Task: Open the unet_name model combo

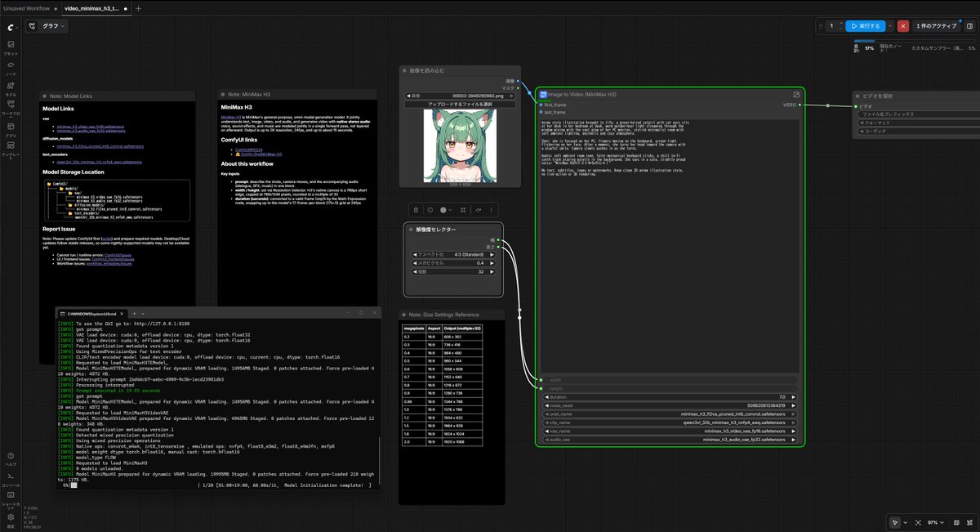Action: pos(670,414)
